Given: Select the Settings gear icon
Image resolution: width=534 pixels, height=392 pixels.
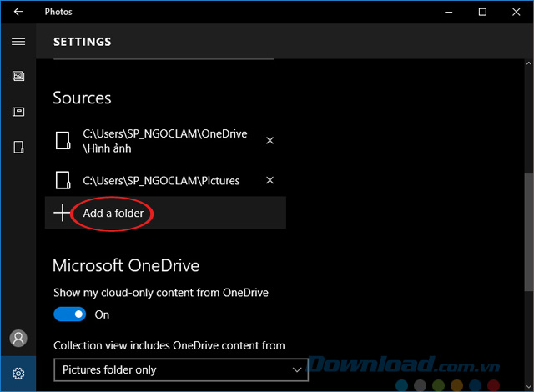Looking at the screenshot, I should (x=18, y=374).
